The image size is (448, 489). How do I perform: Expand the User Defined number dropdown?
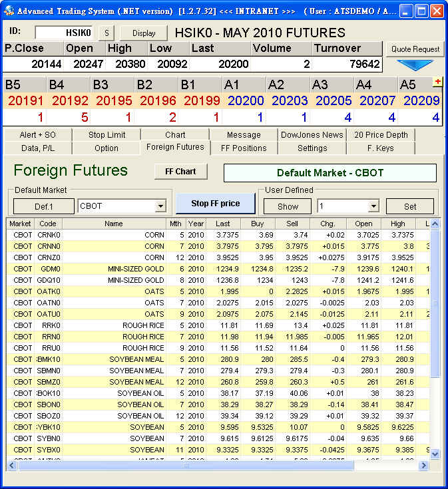373,206
